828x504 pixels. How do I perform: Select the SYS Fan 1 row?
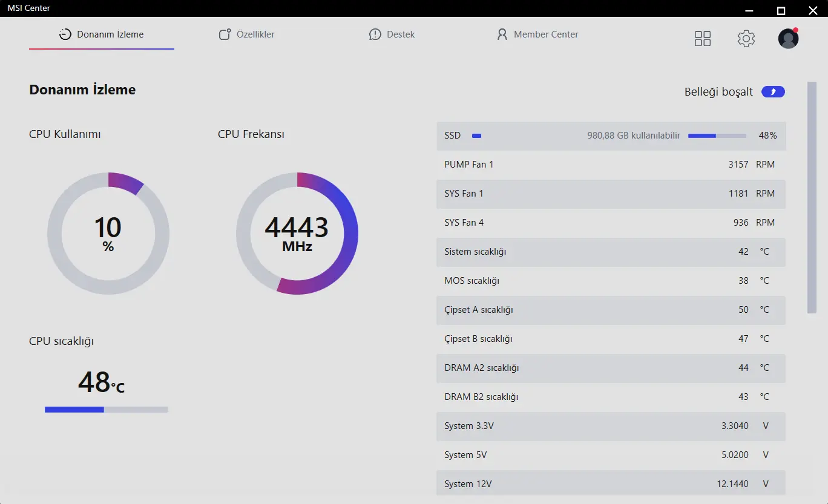point(611,194)
